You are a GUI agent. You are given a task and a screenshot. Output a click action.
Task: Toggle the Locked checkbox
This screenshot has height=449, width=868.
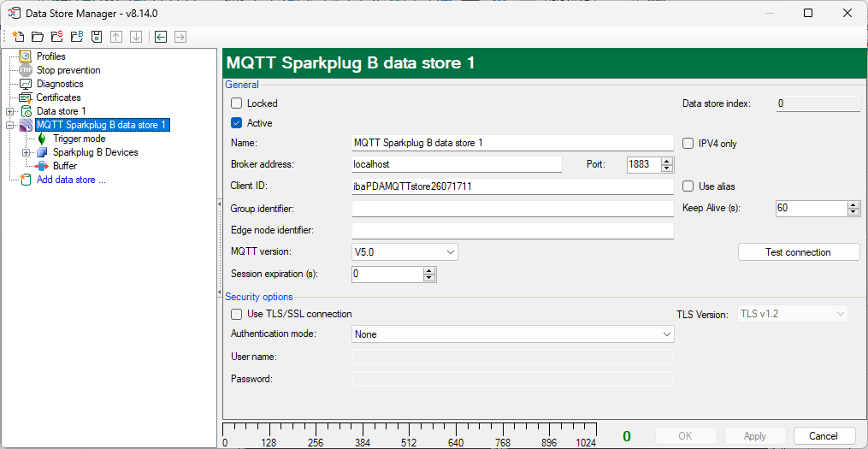tap(236, 103)
